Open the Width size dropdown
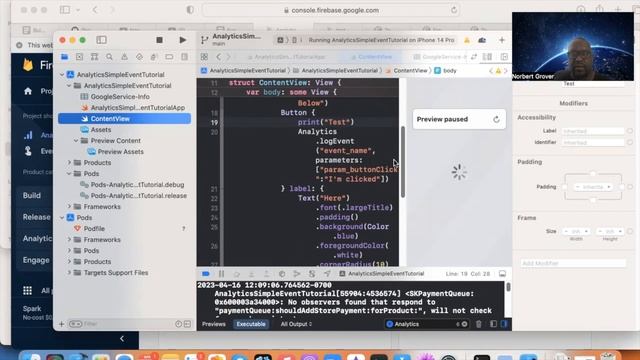The height and width of the screenshot is (360, 640). [x=576, y=231]
